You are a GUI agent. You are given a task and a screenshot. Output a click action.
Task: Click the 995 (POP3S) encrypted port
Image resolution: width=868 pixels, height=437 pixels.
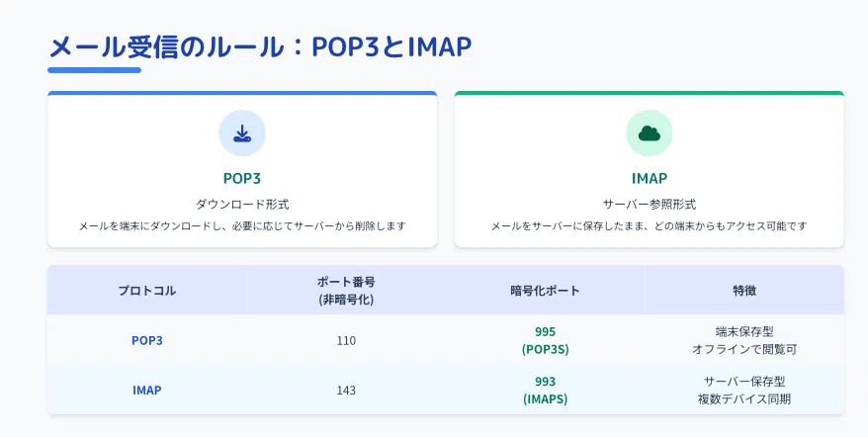coord(546,340)
